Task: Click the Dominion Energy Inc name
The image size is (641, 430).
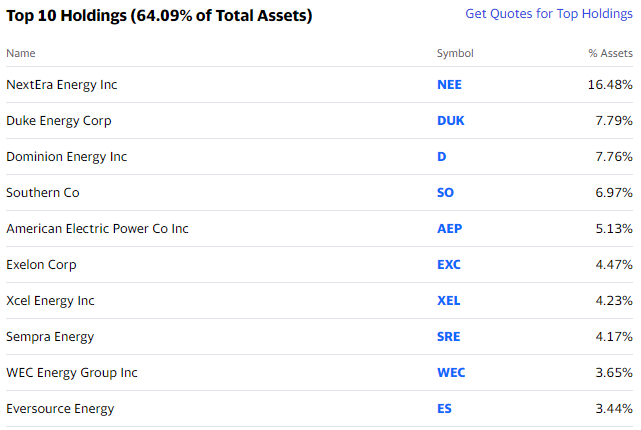Action: (67, 157)
